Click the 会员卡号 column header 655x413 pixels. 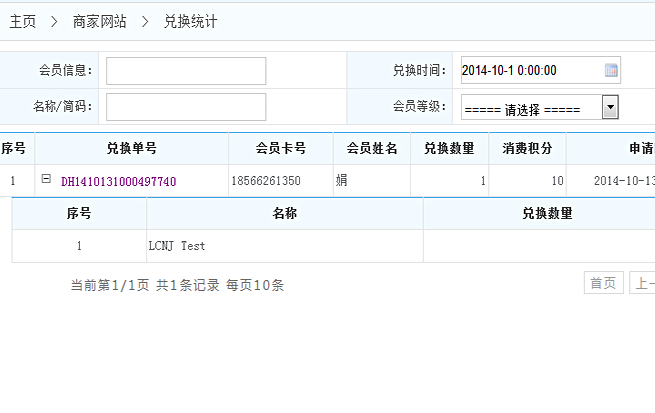tap(280, 149)
